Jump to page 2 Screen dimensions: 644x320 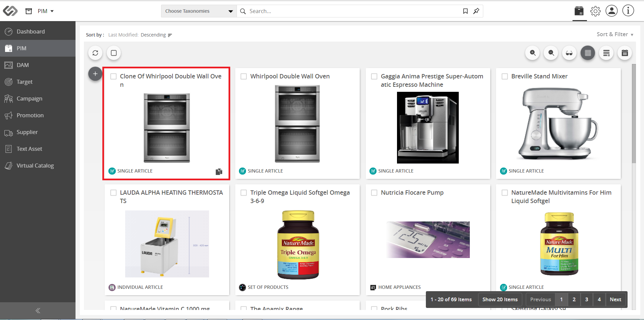[x=574, y=300]
